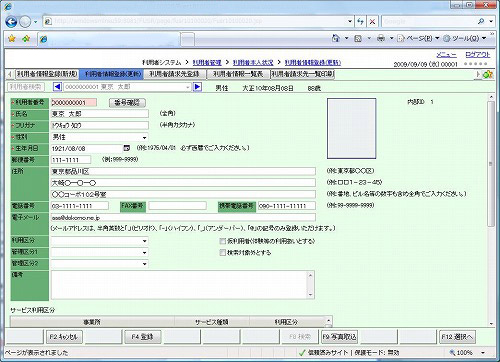Click the 利用者本人状況 breadcrumb link
The image size is (500, 362).
point(253,62)
